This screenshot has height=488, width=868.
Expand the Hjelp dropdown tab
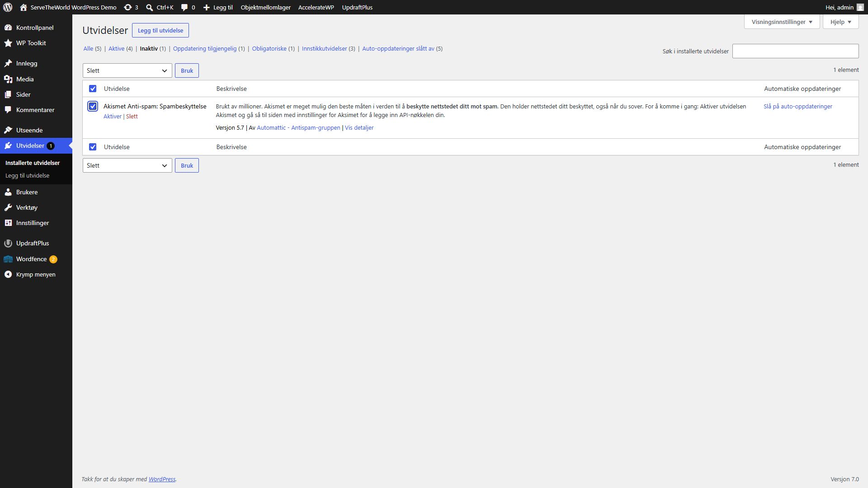click(840, 22)
